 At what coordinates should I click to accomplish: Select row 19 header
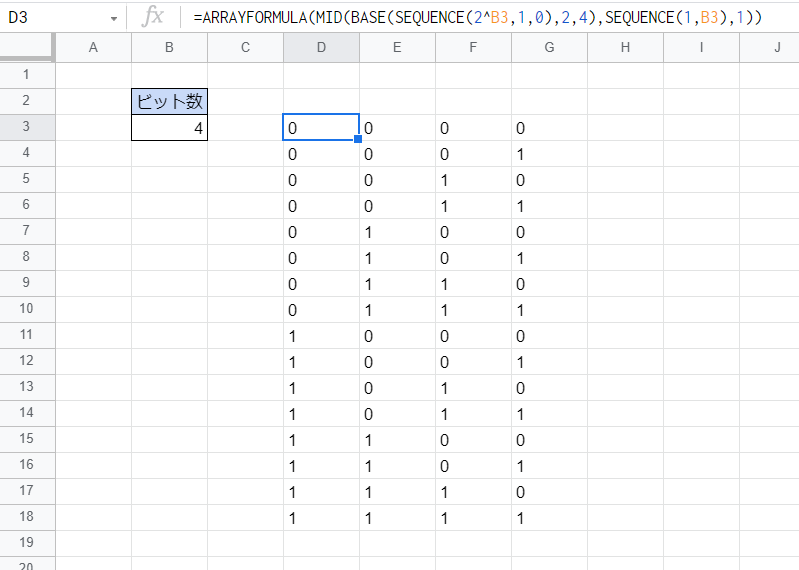(26, 542)
